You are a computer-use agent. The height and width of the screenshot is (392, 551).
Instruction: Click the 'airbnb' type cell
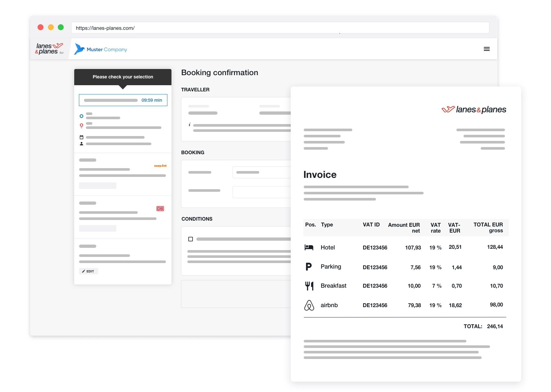pos(329,305)
